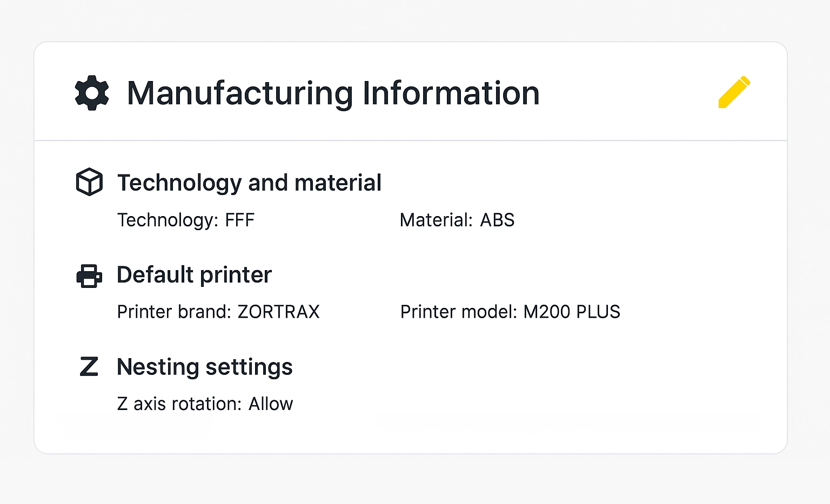Click the gear icon beside Manufacturing Information

92,93
